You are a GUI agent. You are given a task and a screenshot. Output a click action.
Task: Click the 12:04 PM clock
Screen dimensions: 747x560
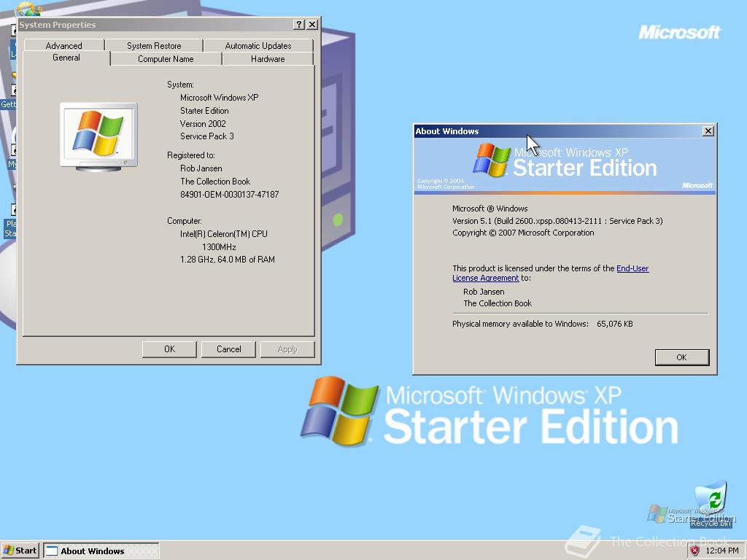pos(722,551)
